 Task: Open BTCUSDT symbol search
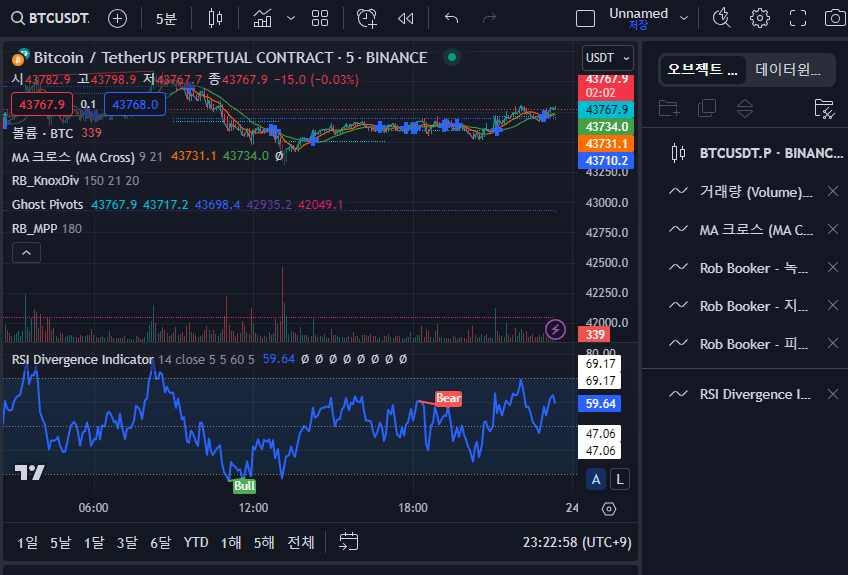coord(50,18)
